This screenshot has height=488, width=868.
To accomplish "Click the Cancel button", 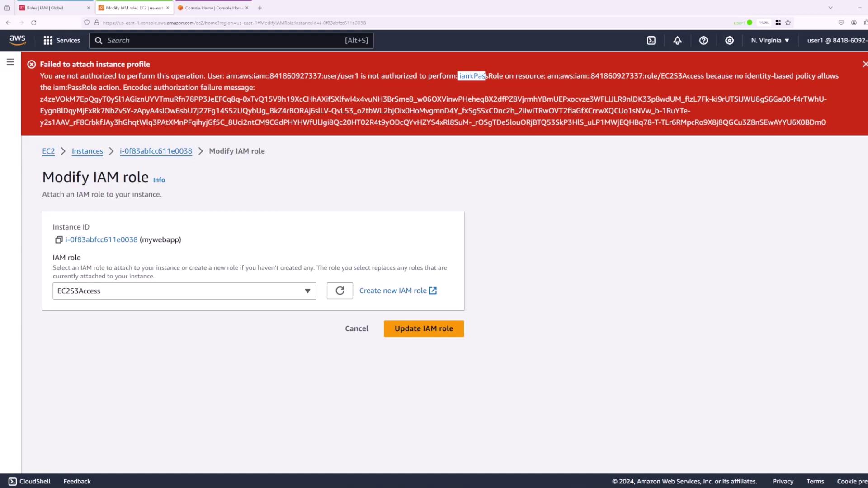I will (x=356, y=329).
